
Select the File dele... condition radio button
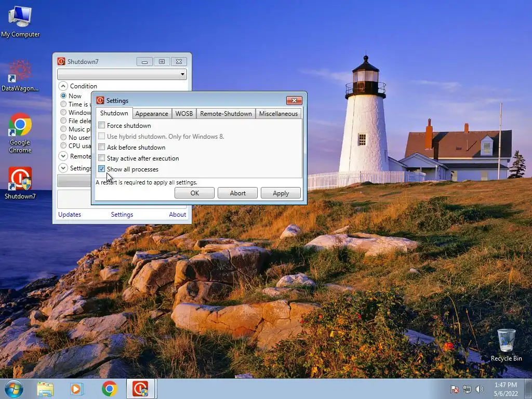click(63, 121)
